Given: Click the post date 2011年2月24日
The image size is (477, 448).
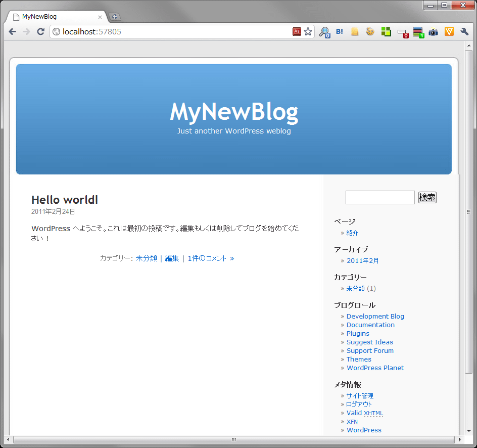Looking at the screenshot, I should pos(53,211).
